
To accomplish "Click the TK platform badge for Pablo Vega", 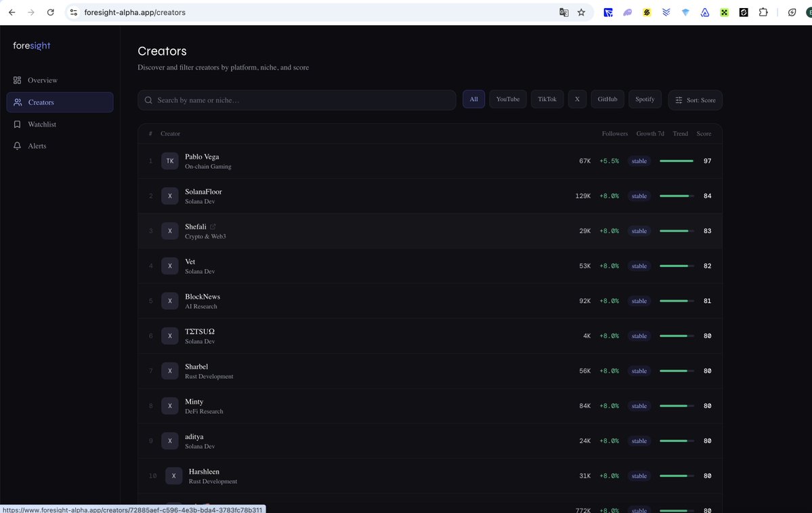I will 170,161.
